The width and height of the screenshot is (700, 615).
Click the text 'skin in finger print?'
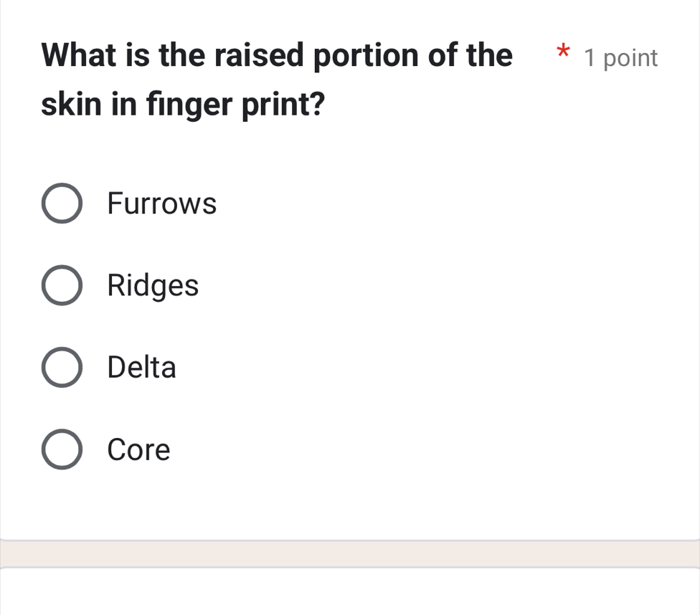pyautogui.click(x=183, y=105)
